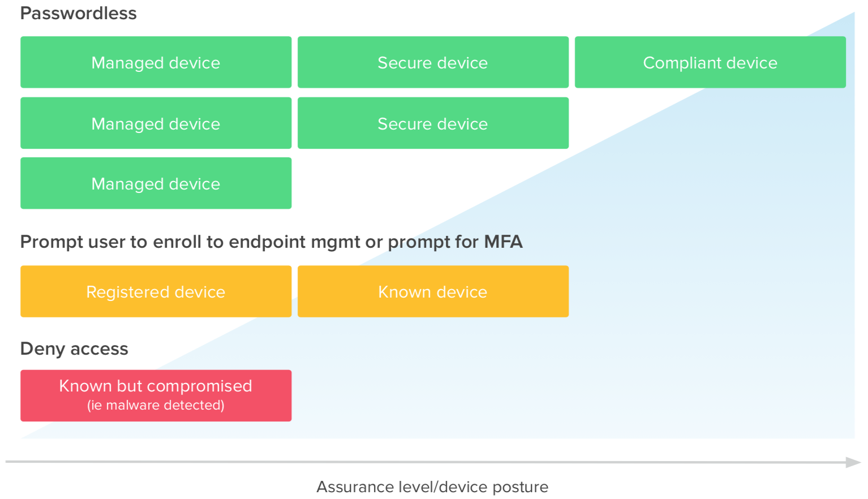868x499 pixels.
Task: Click the Deny access heading
Action: pos(74,349)
